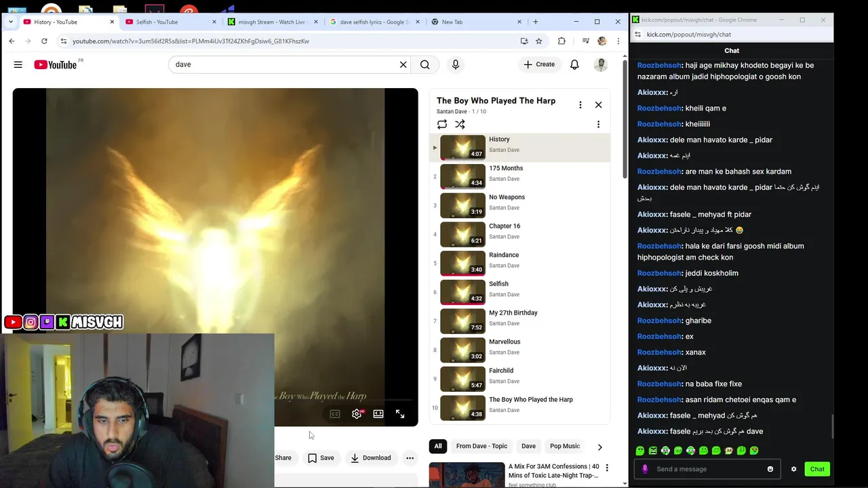Screen dimensions: 868x488
Task: Open the video player settings gear
Action: point(357,413)
